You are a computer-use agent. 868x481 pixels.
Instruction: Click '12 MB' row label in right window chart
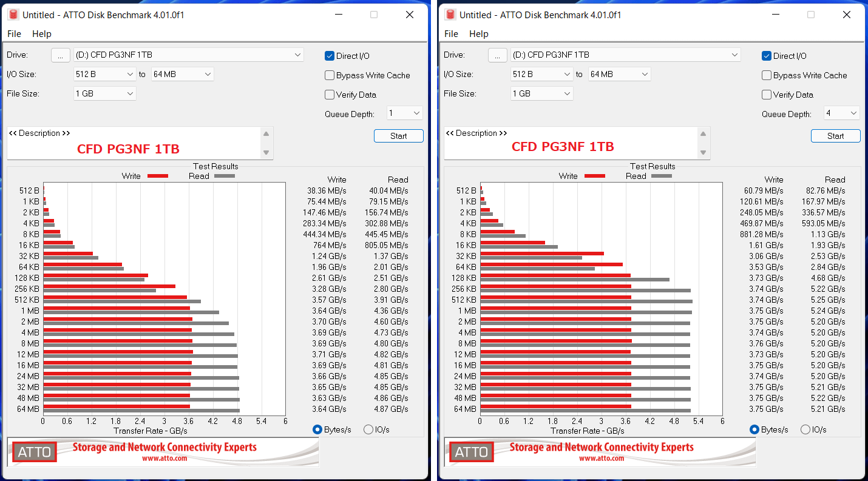tap(466, 354)
